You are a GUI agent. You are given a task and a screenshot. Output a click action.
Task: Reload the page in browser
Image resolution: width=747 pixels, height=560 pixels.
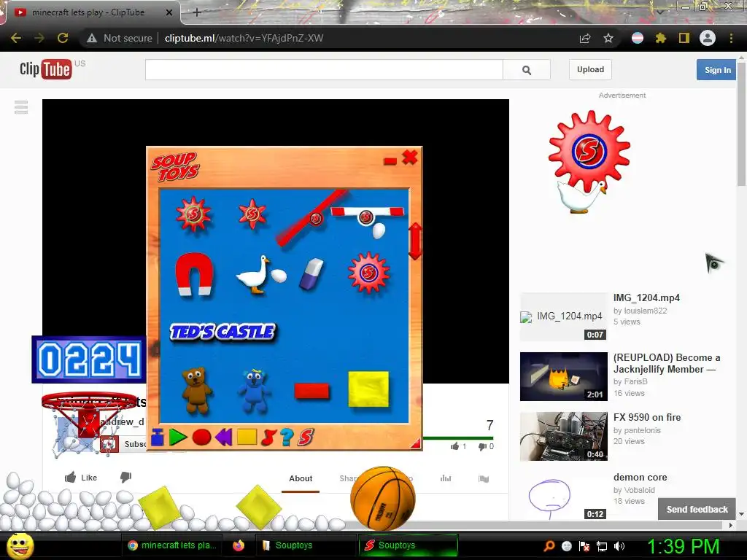coord(63,38)
